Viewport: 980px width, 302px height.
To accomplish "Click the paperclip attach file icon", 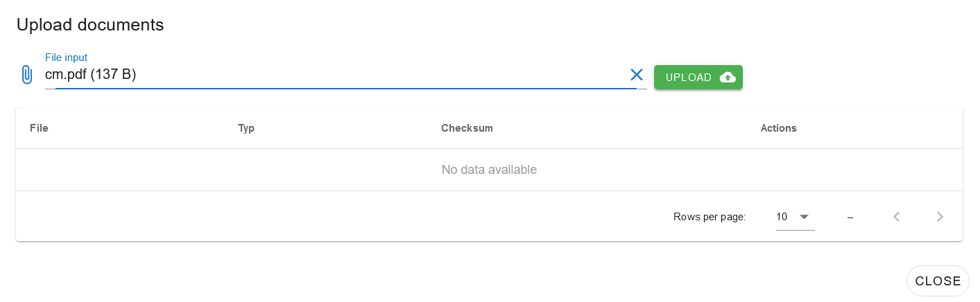I will [26, 75].
